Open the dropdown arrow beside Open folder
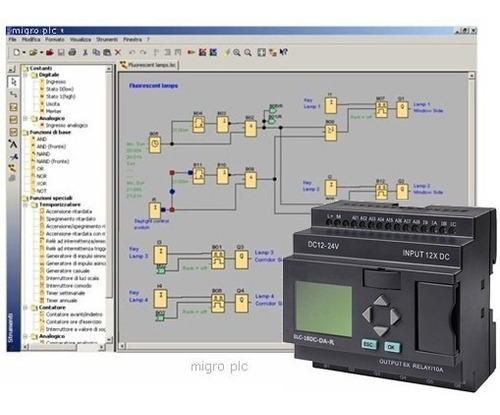This screenshot has height=415, width=500. pos(41,52)
